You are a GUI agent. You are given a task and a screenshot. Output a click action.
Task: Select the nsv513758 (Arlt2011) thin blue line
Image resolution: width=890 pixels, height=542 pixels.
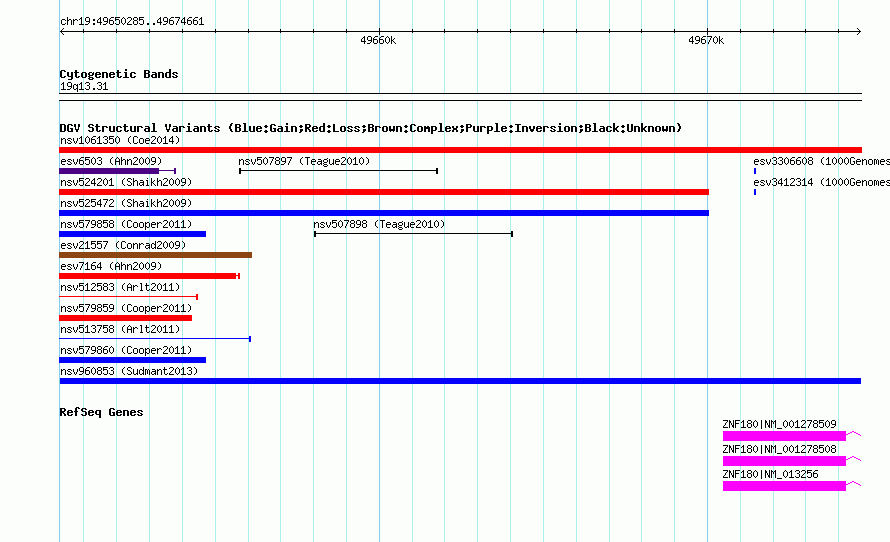[155, 339]
